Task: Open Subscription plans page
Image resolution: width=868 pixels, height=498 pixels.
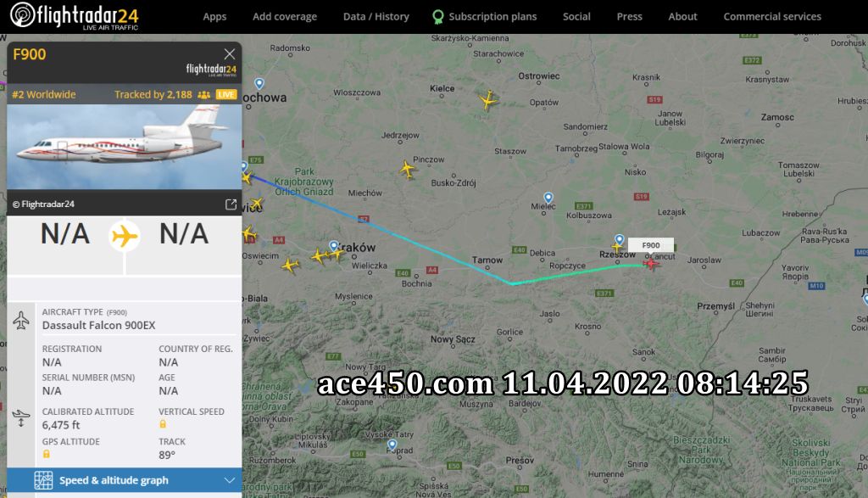Action: click(484, 17)
